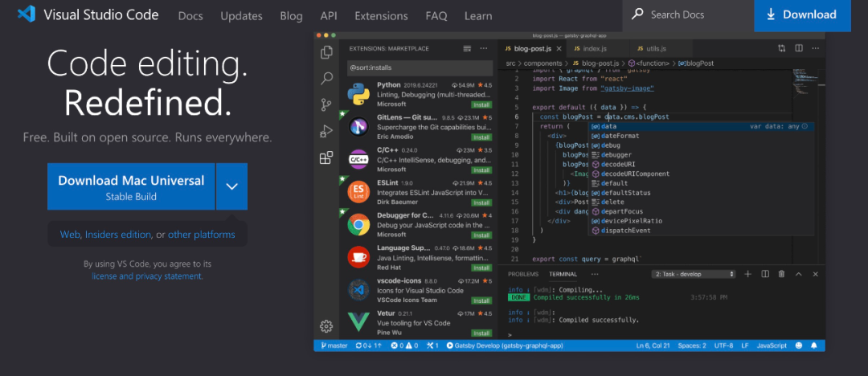Go to the Extensions nav item
Image resolution: width=868 pixels, height=376 pixels.
(x=381, y=16)
